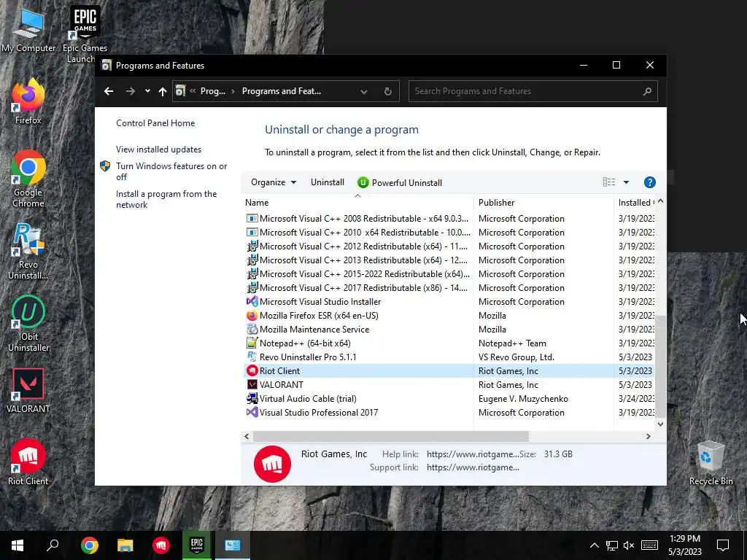The image size is (747, 560).
Task: Open the Organize dropdown menu
Action: [x=274, y=182]
